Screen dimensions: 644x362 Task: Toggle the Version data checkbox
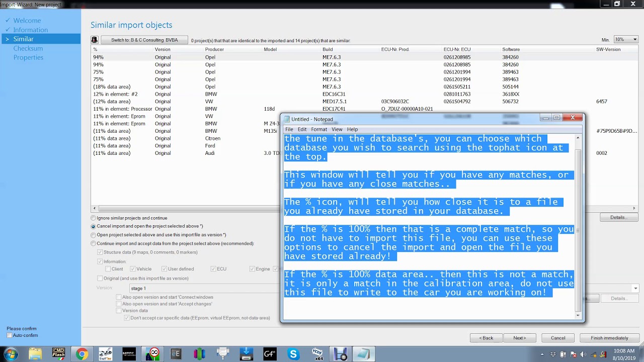coord(119,311)
